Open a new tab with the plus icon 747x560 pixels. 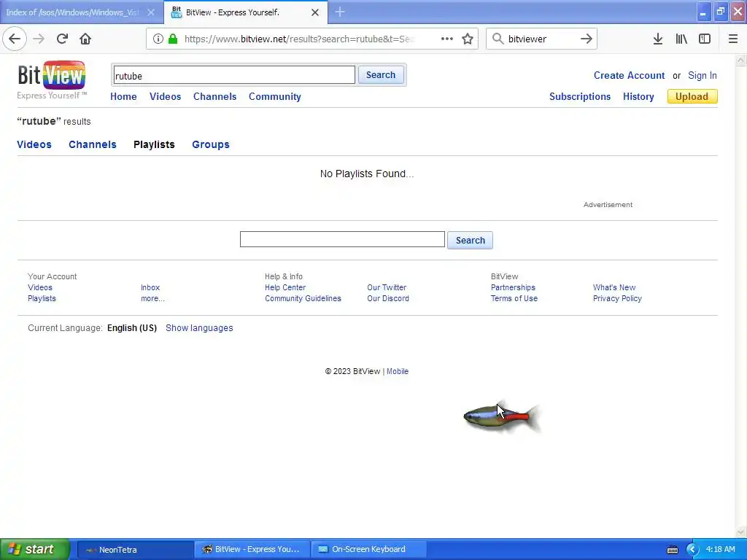pyautogui.click(x=340, y=12)
